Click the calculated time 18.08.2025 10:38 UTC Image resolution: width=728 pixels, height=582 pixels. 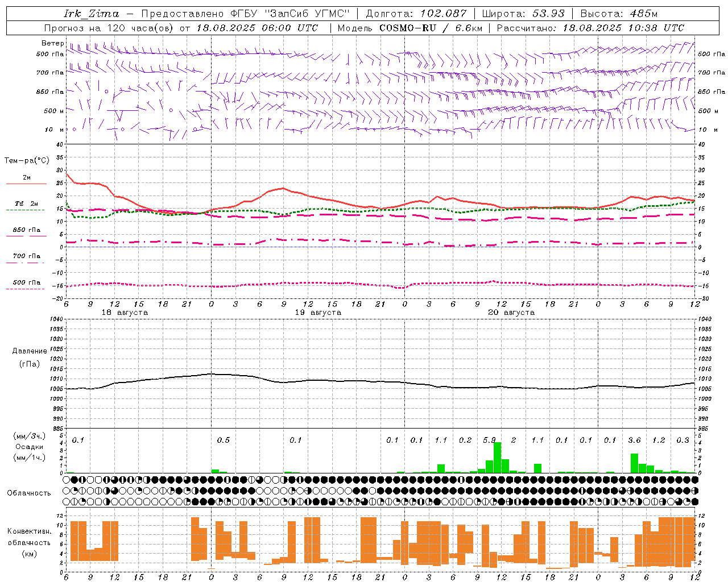pyautogui.click(x=623, y=28)
